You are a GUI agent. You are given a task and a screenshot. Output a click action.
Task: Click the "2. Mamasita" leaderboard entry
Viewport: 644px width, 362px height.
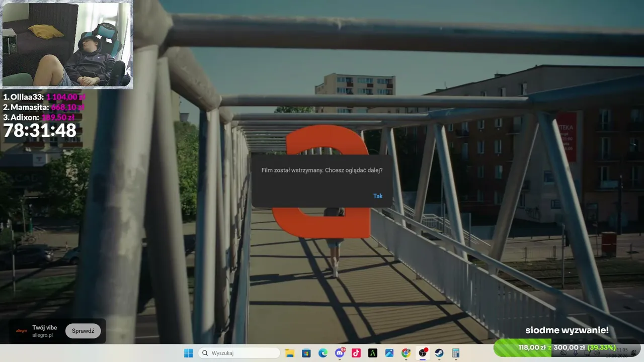(x=44, y=107)
